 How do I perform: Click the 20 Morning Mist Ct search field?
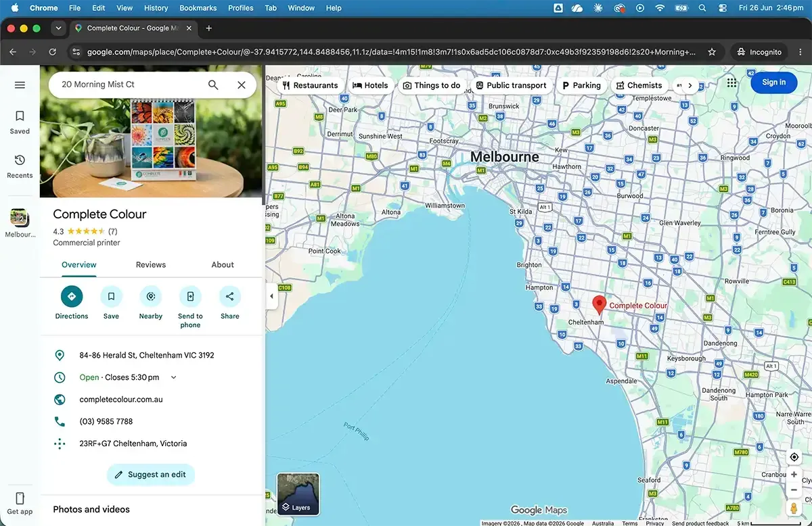point(129,85)
